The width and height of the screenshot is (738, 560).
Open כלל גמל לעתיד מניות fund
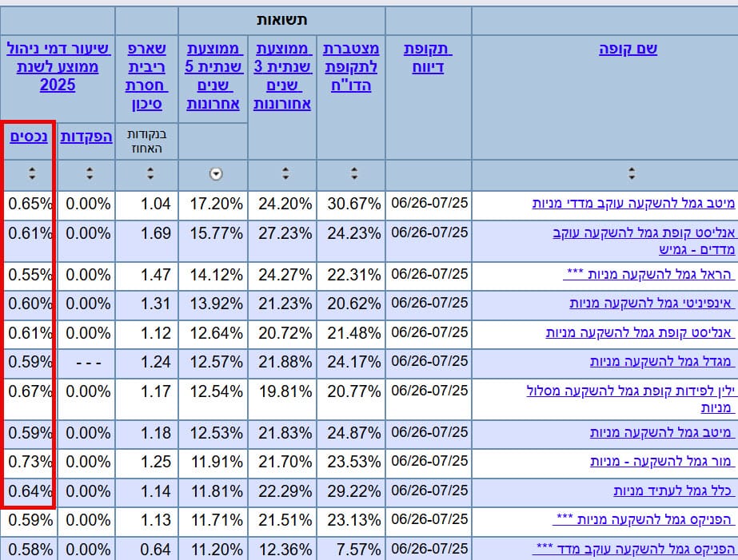[x=673, y=490]
